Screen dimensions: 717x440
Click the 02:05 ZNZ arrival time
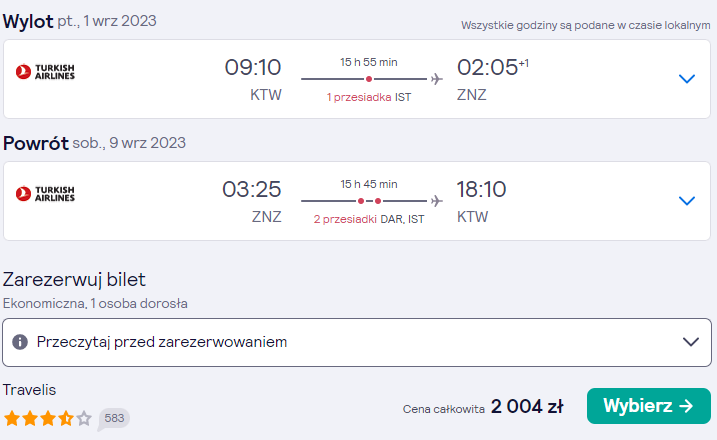[492, 80]
